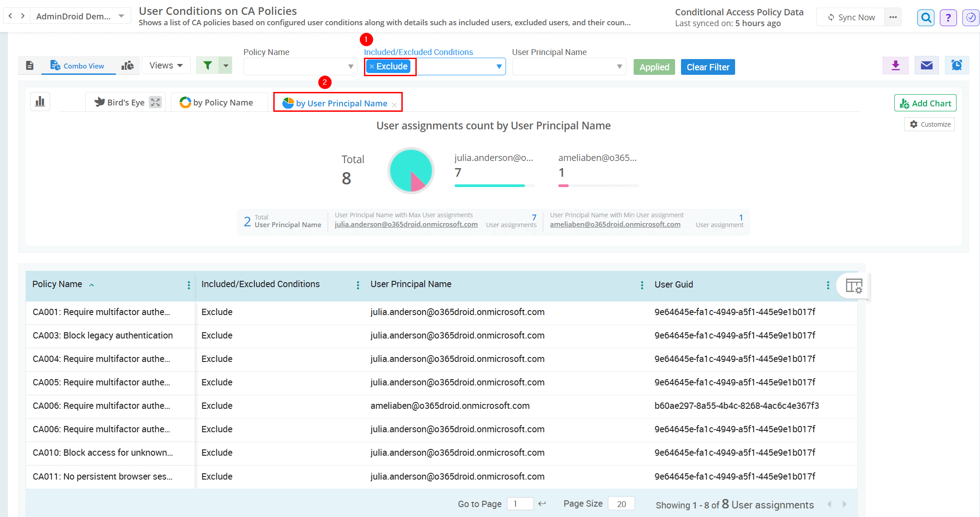980x517 pixels.
Task: Toggle the green filter funnel button
Action: [x=207, y=66]
